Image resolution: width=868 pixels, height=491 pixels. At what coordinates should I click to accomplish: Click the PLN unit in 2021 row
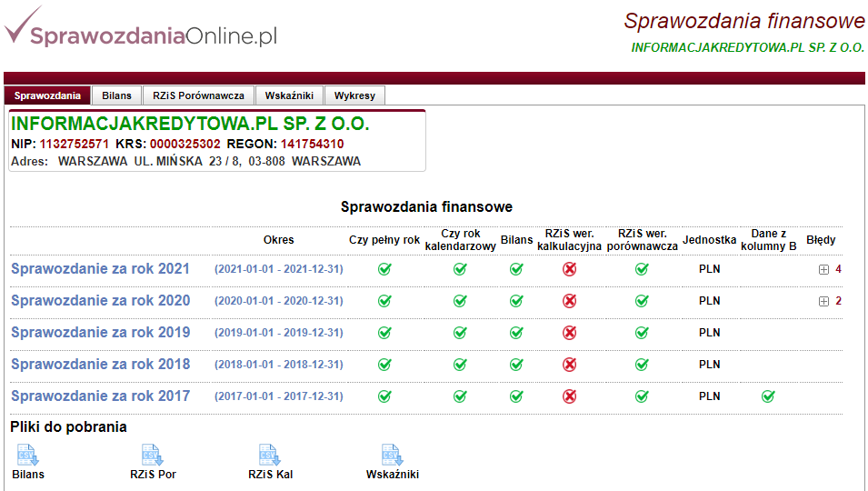pos(709,269)
